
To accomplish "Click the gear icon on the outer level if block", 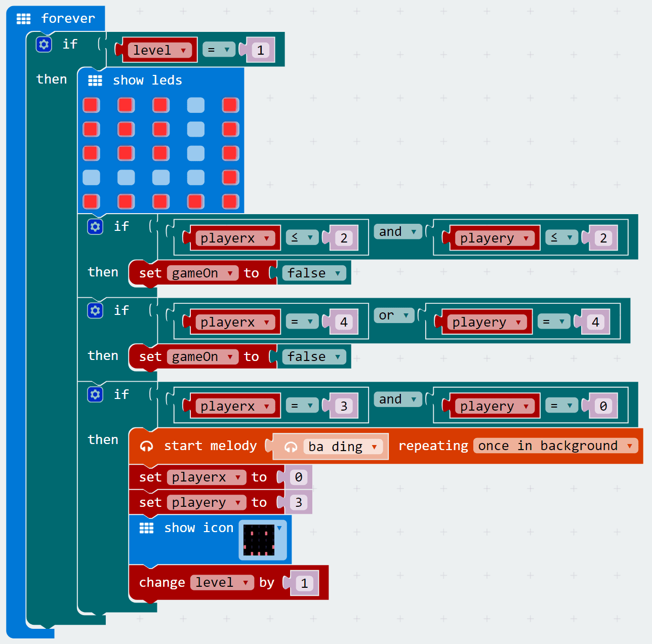I will coord(44,45).
